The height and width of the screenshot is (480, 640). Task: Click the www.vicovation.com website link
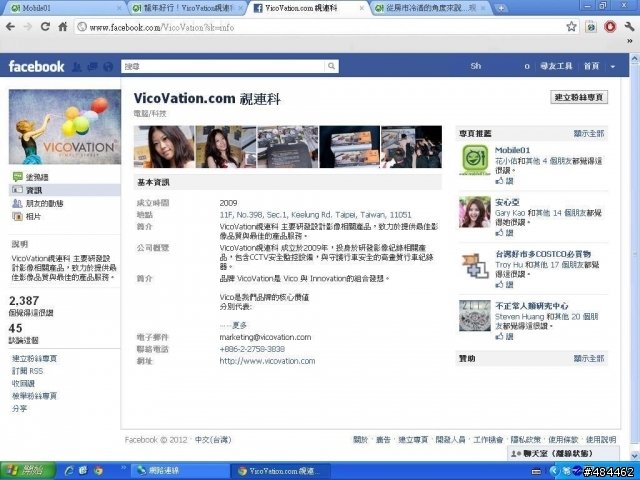pyautogui.click(x=267, y=361)
